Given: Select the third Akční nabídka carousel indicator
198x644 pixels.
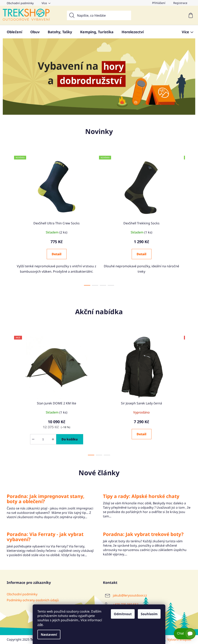Looking at the screenshot, I should [x=107, y=455].
